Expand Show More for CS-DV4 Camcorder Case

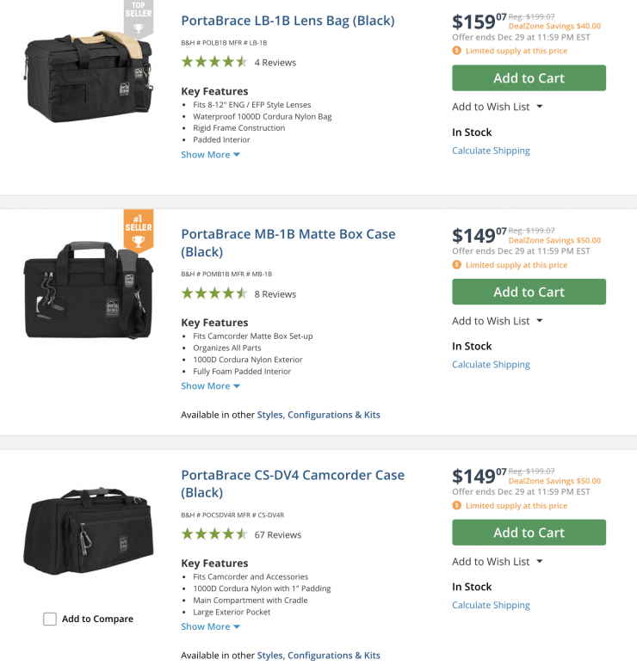coord(210,627)
